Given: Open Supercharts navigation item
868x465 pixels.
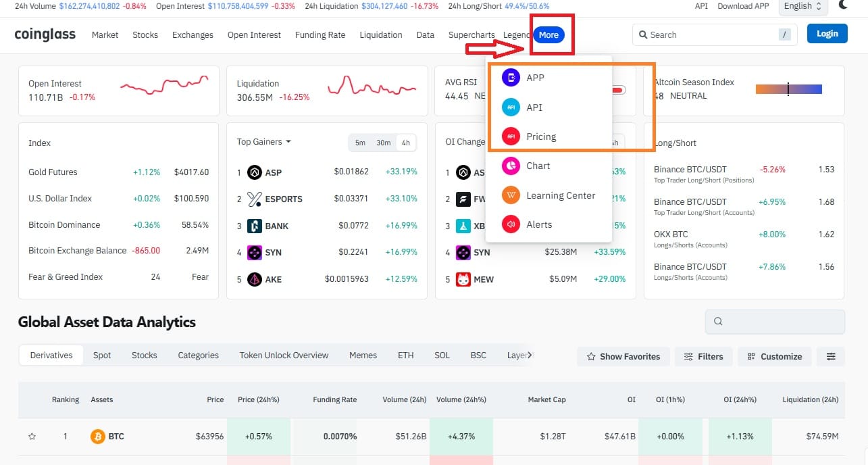Looking at the screenshot, I should click(x=471, y=34).
